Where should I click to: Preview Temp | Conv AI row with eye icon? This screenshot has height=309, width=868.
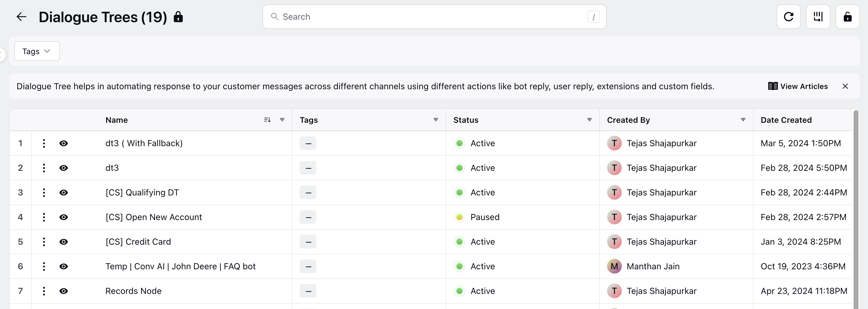(63, 267)
